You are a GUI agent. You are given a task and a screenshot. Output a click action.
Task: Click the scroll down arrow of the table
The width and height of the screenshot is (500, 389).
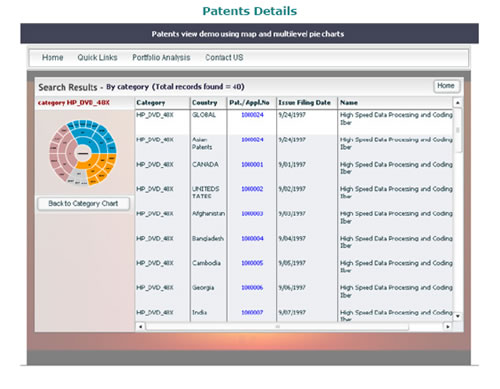pyautogui.click(x=457, y=316)
